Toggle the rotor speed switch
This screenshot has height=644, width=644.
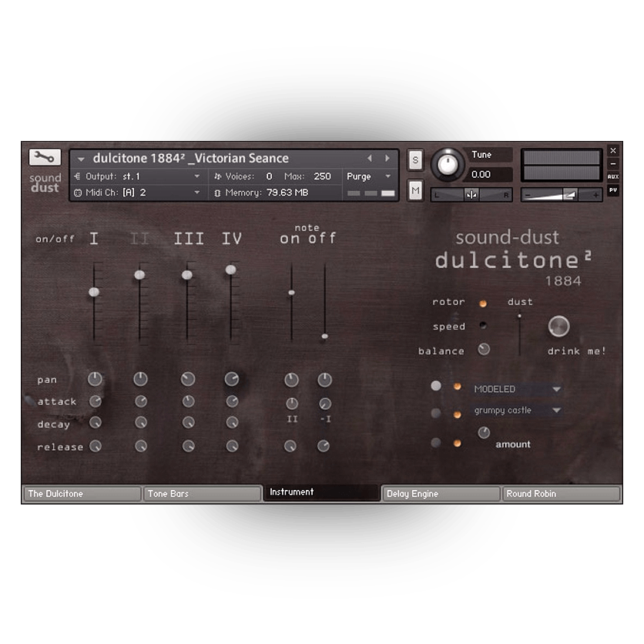click(x=483, y=326)
